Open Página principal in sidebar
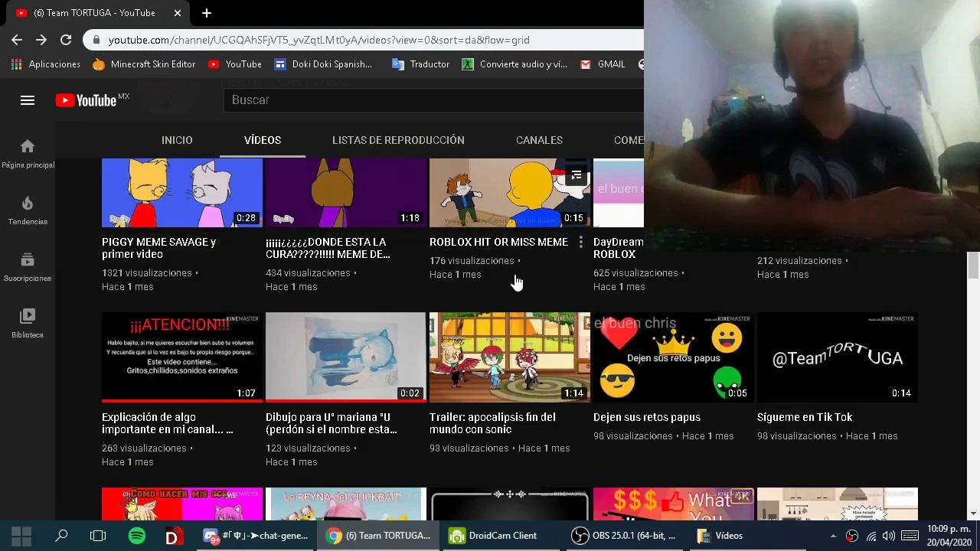The image size is (980, 551). pos(28,153)
